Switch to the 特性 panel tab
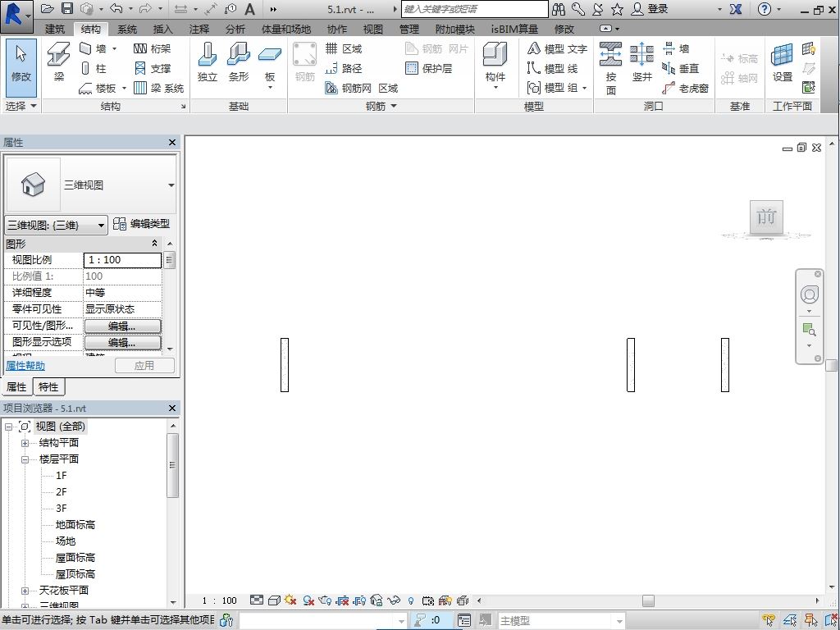The height and width of the screenshot is (630, 840). [48, 387]
